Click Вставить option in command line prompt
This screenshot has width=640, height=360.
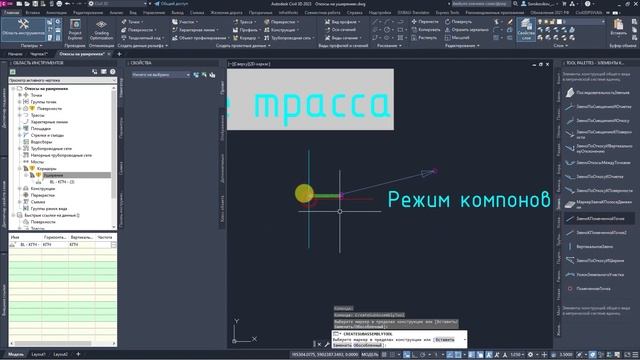[444, 340]
